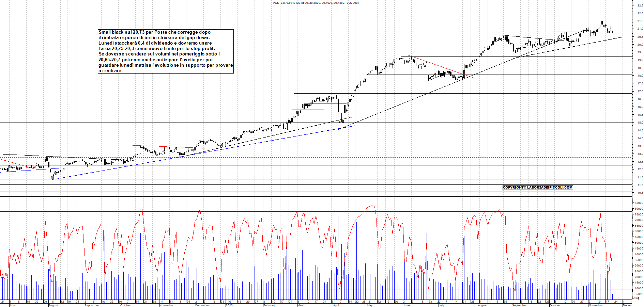Click the POSTE ITALIANE chart title
Viewport: 644px width, 307px height.
pos(316,3)
